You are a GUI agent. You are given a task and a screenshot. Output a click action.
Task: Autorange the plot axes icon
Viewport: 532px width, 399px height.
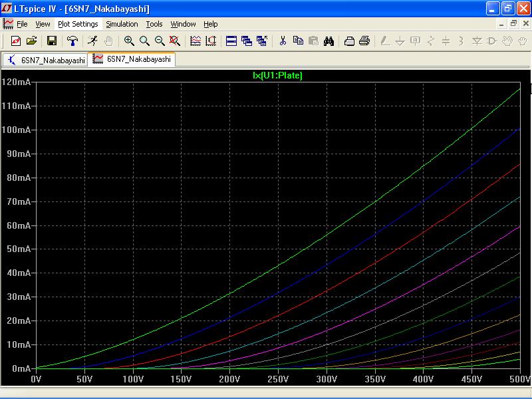(211, 41)
